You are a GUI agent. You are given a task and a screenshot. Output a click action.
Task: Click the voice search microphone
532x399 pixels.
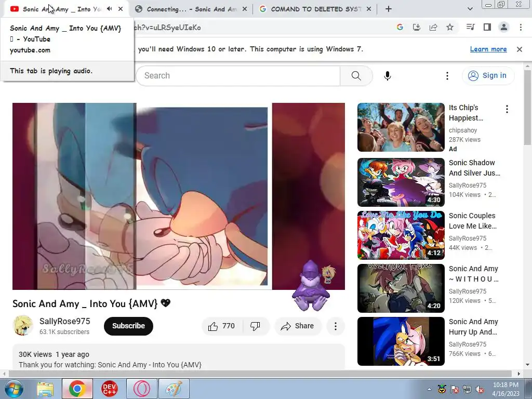pos(388,76)
